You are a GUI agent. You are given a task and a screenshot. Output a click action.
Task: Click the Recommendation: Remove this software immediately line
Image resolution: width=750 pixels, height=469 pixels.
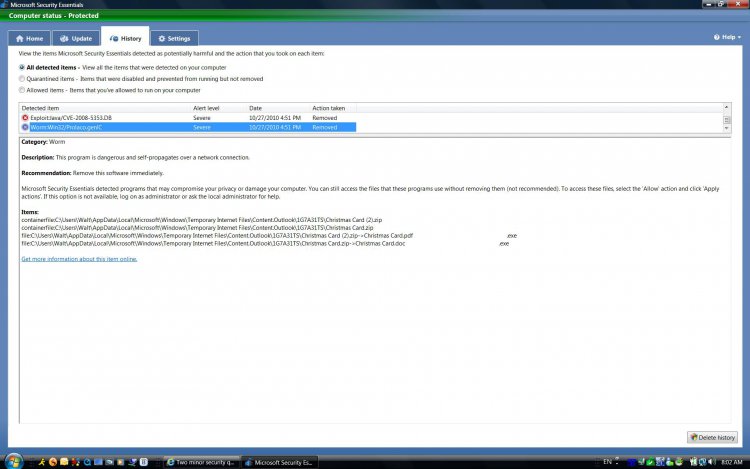coord(92,173)
